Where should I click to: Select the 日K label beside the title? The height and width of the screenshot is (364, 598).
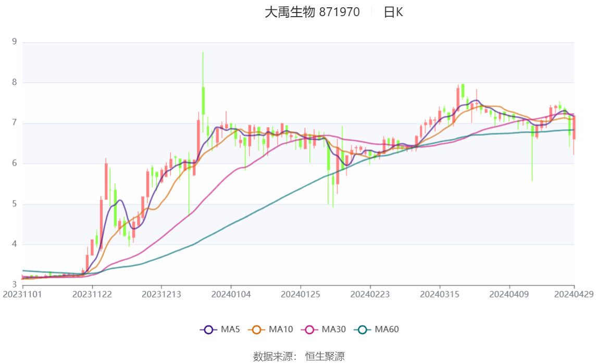(x=393, y=12)
